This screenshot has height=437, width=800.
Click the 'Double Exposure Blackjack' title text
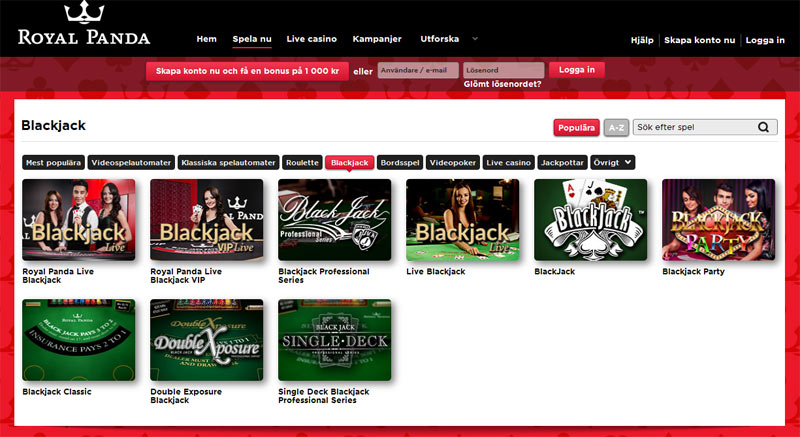[186, 396]
